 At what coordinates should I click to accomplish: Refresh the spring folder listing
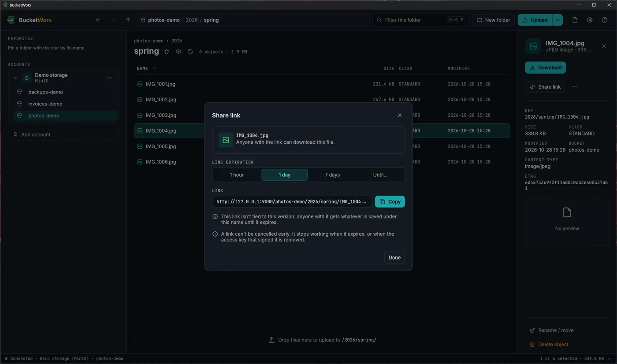coord(190,52)
